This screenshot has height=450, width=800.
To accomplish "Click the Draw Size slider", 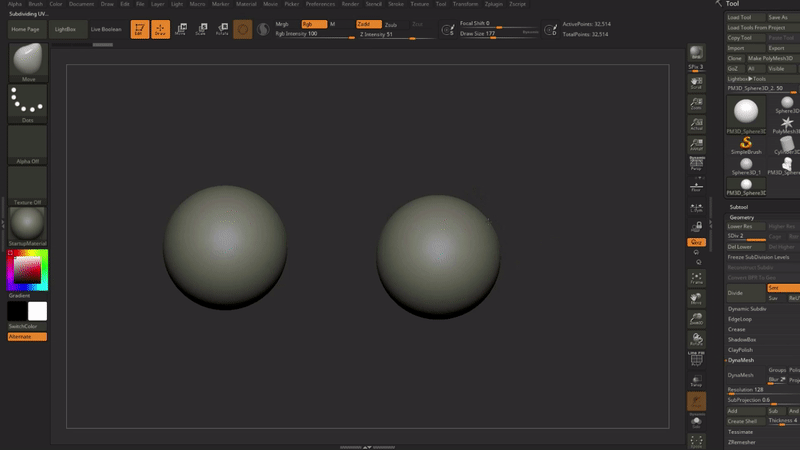I will 498,34.
